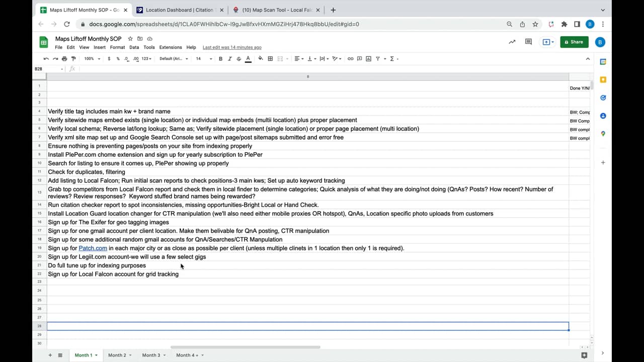This screenshot has width=644, height=362.
Task: Format cells as currency
Action: [x=109, y=59]
